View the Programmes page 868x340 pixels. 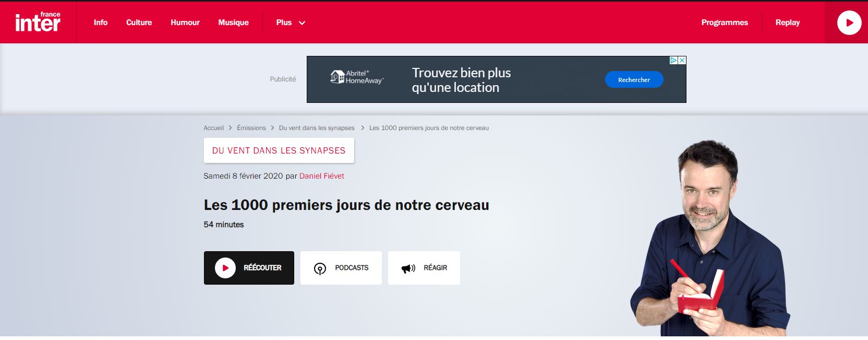(725, 22)
